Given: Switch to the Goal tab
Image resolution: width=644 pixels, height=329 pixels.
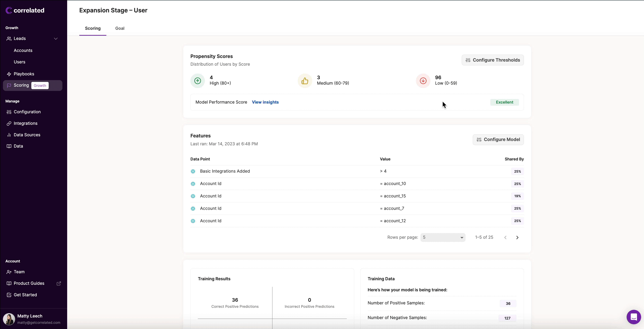Looking at the screenshot, I should point(120,28).
